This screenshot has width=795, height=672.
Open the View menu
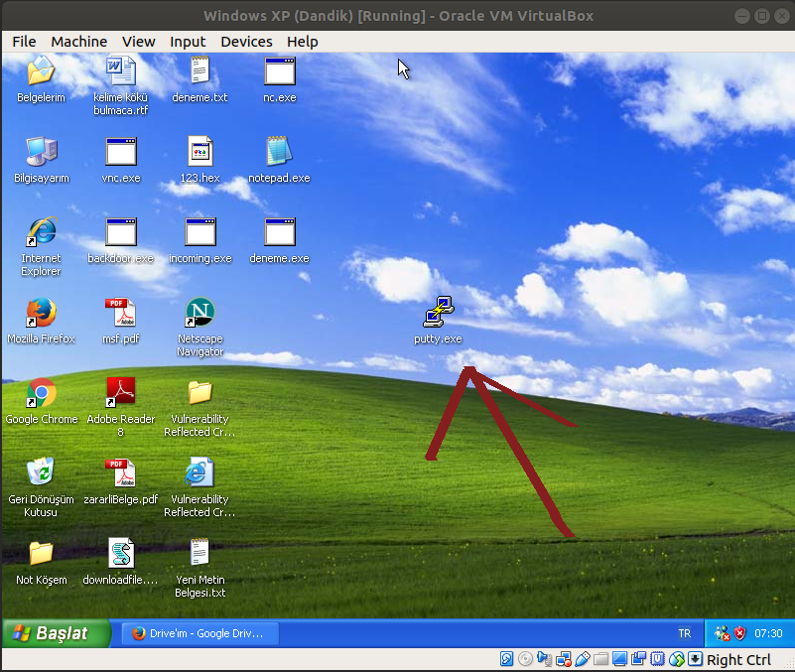coord(138,42)
